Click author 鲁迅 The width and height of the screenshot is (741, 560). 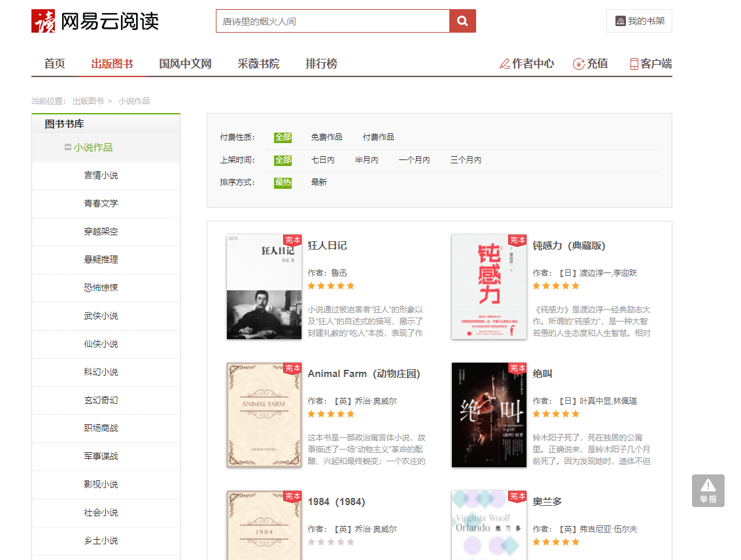point(339,273)
